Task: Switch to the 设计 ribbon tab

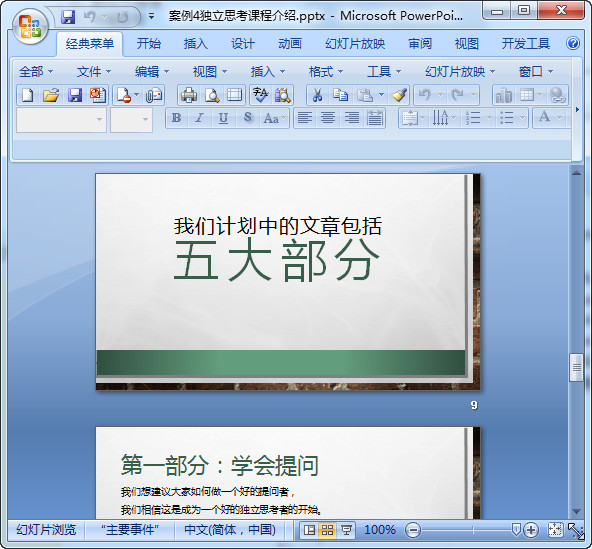Action: [x=243, y=44]
